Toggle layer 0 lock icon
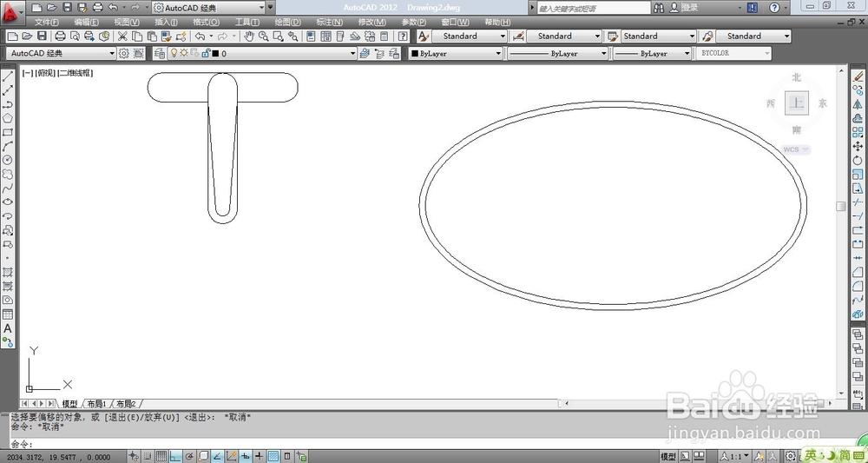This screenshot has width=868, height=463. (206, 53)
